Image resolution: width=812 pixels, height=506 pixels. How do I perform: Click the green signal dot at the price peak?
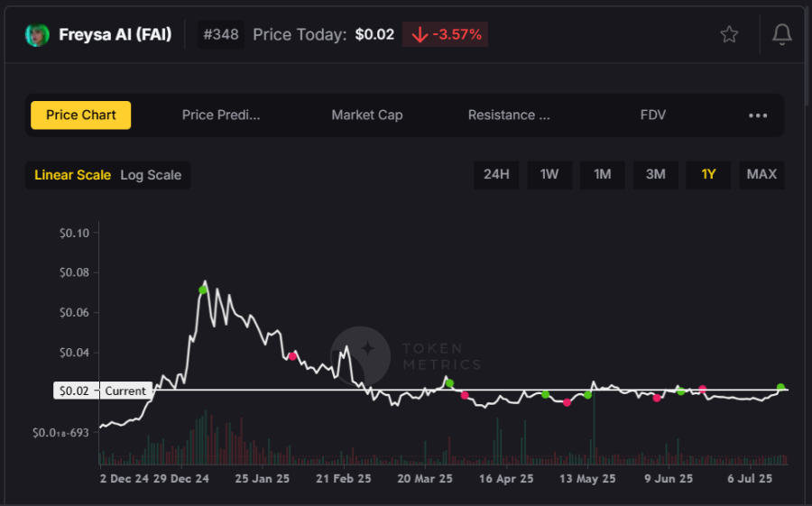click(x=203, y=290)
